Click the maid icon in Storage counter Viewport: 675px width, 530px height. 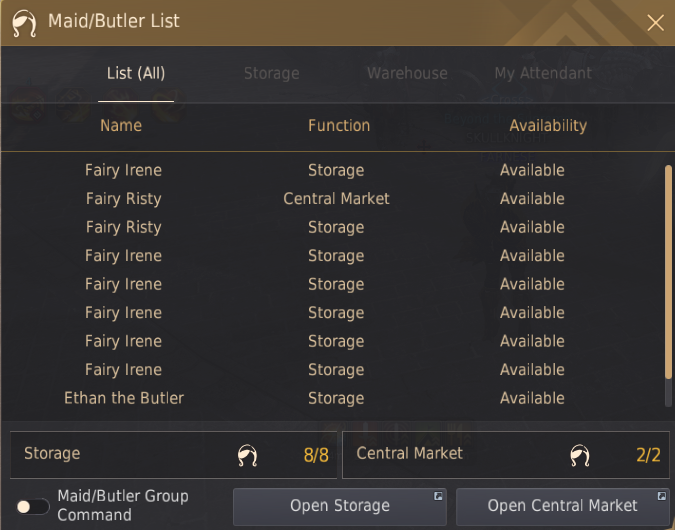tap(248, 456)
